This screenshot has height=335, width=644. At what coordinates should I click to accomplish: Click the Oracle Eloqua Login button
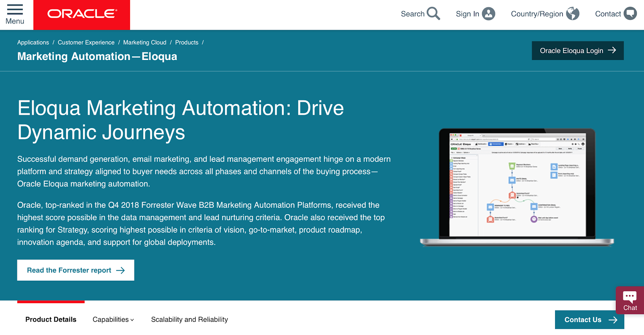coord(578,51)
